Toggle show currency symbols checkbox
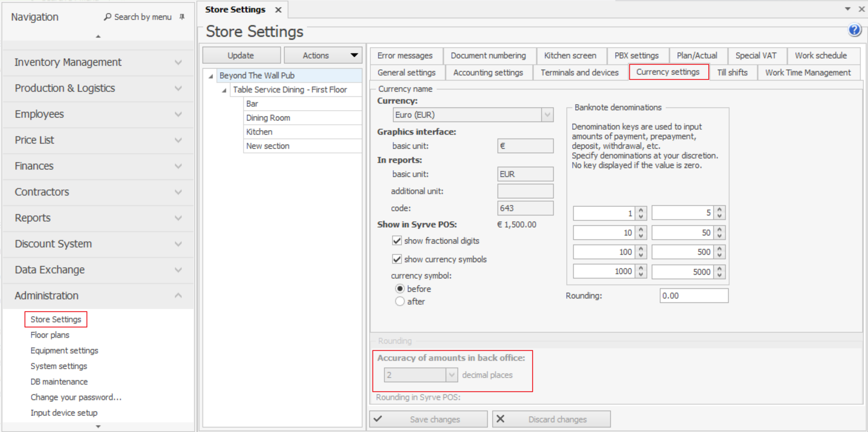Image resolution: width=868 pixels, height=432 pixels. point(396,259)
